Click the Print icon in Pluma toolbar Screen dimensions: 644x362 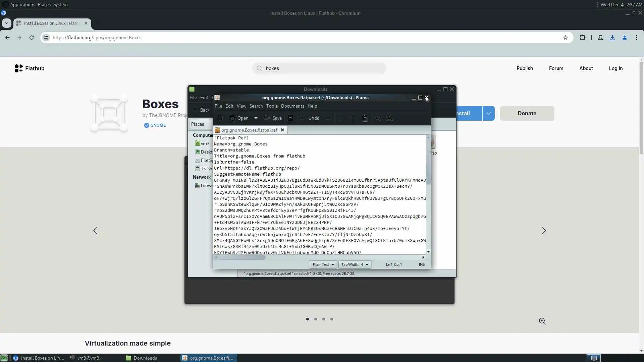[x=290, y=118]
